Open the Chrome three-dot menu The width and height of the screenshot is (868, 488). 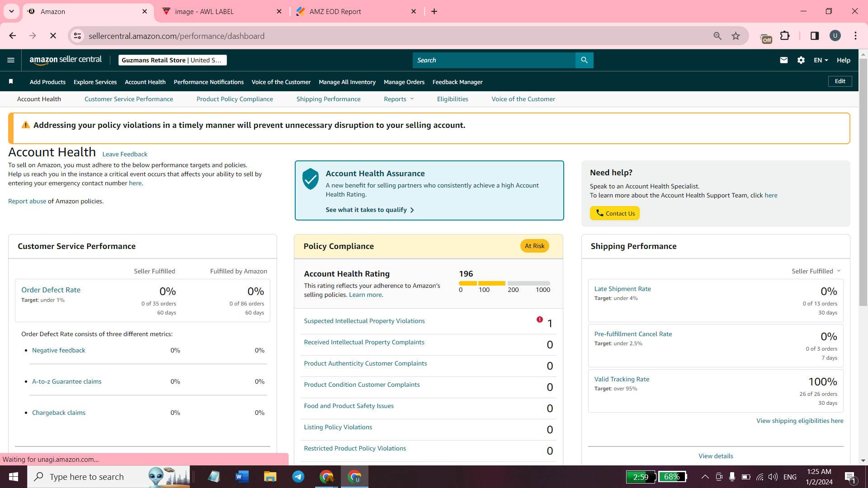coord(855,36)
